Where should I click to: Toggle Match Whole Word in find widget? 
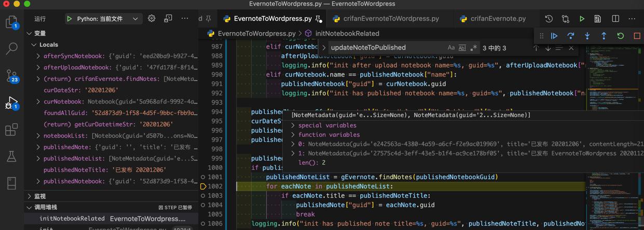click(462, 48)
